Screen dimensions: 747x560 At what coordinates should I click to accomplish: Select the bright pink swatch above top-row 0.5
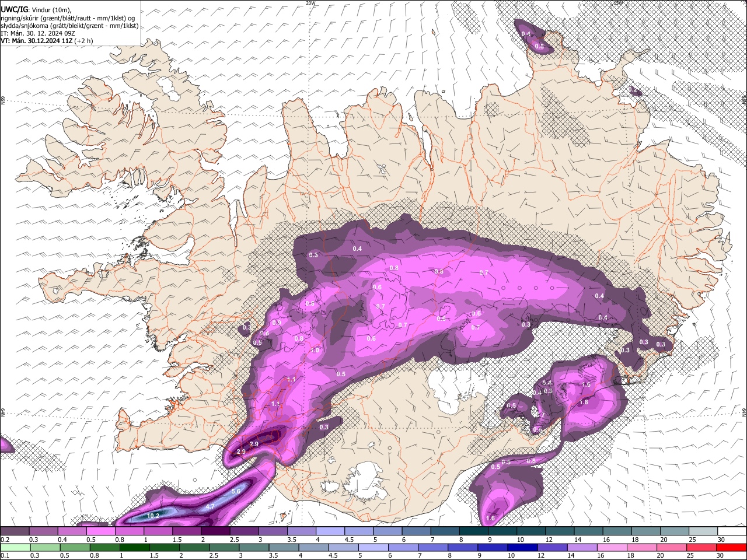pos(100,531)
